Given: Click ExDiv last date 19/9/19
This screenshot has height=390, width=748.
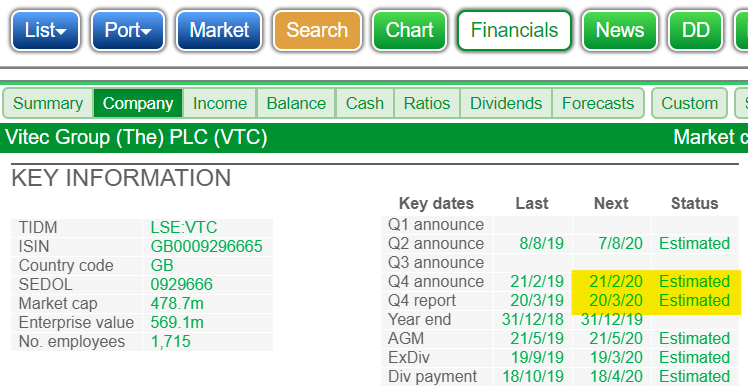Looking at the screenshot, I should pos(537,358).
